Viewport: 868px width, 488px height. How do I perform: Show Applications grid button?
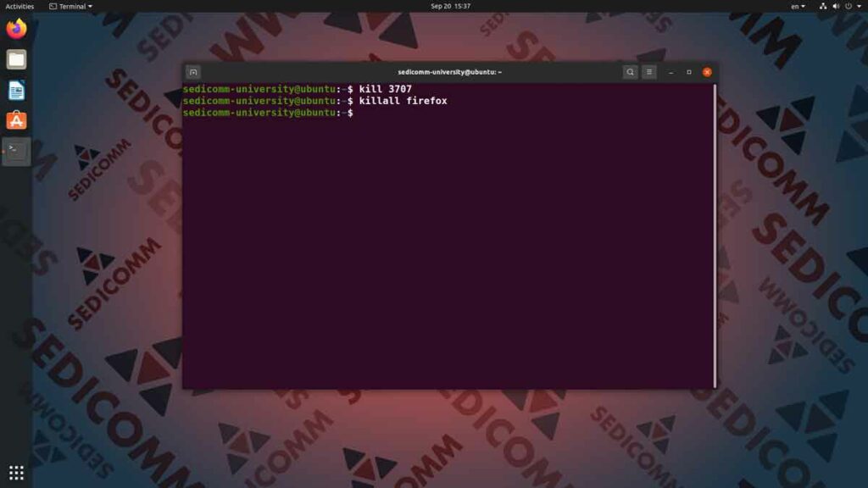(16, 473)
